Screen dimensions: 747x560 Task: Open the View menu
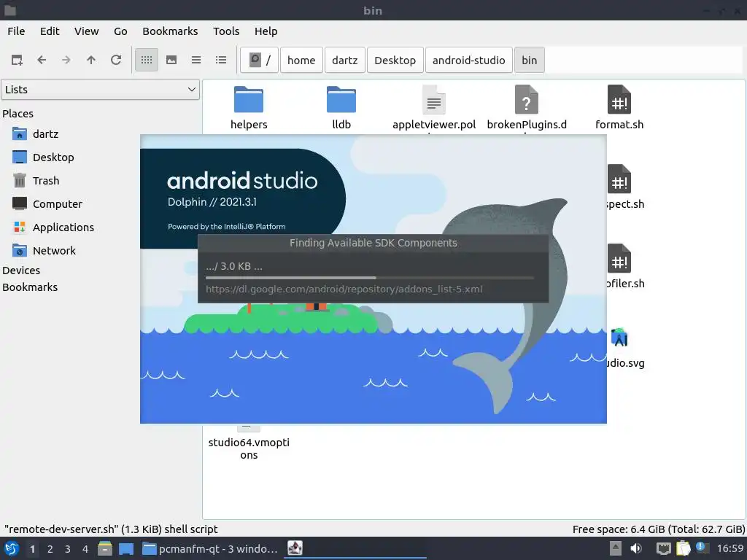pyautogui.click(x=86, y=31)
